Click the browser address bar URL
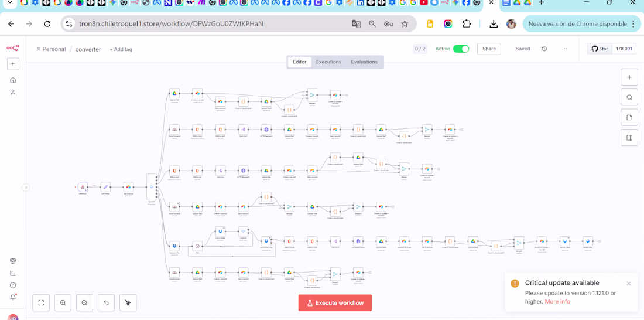The image size is (644, 320). (x=172, y=24)
